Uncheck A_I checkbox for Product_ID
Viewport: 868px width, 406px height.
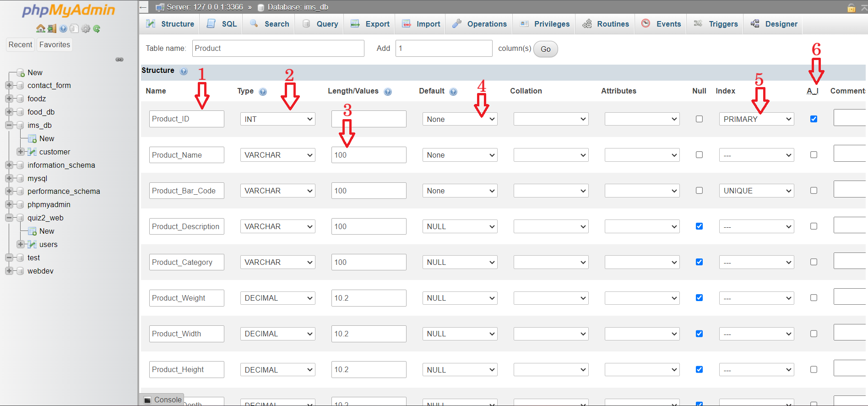(814, 119)
